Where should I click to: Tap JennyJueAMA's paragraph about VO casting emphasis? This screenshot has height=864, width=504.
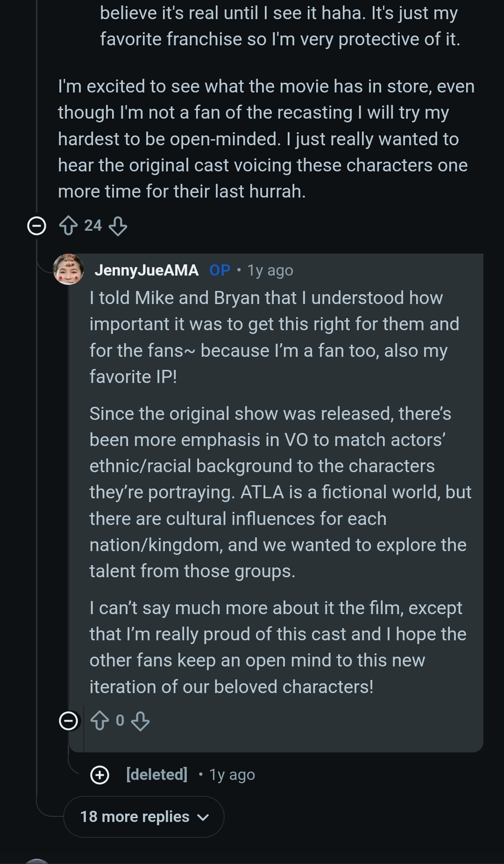[280, 492]
